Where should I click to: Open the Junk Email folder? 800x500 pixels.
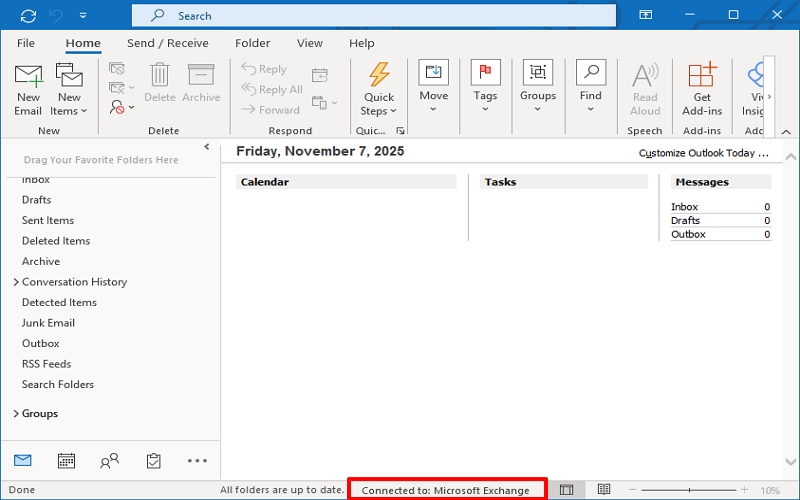tap(48, 323)
